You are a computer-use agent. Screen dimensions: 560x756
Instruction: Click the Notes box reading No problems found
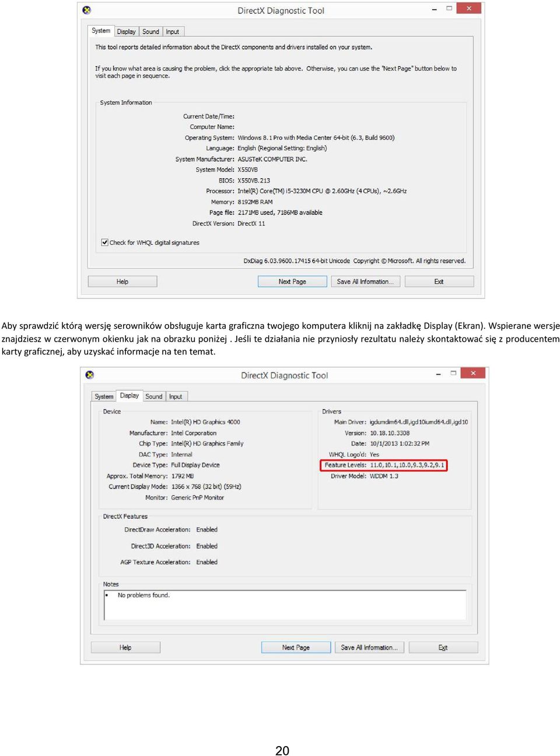[285, 605]
